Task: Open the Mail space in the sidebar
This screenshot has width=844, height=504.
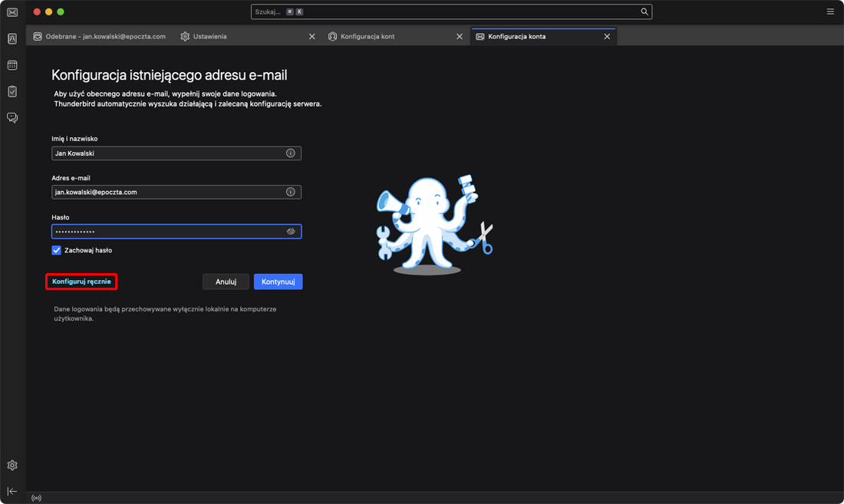Action: (x=12, y=12)
